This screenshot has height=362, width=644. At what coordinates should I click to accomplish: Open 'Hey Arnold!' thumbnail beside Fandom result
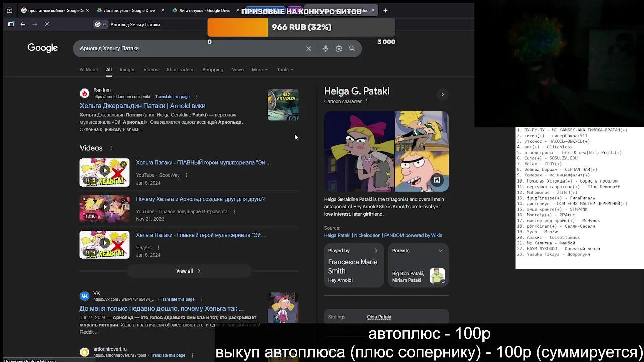pos(283,105)
